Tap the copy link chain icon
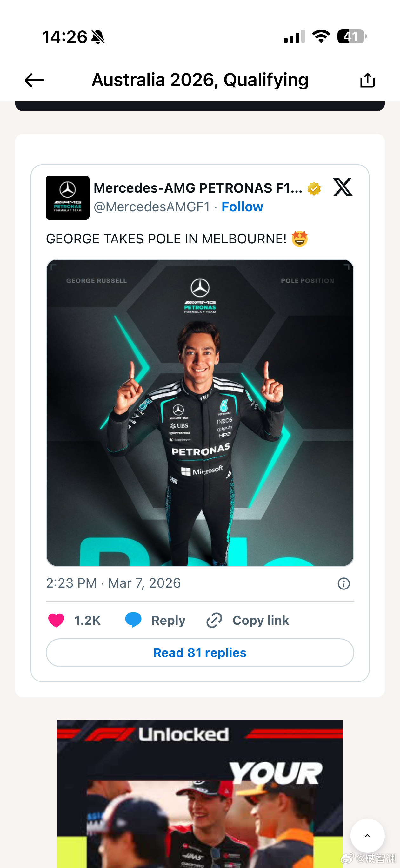This screenshot has height=868, width=400. pos(214,620)
